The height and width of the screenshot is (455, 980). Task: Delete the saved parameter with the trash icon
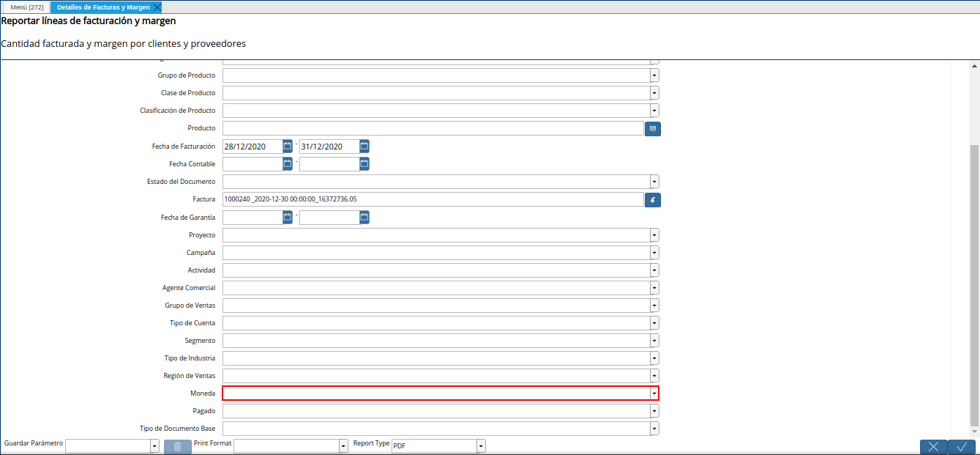pyautogui.click(x=178, y=446)
